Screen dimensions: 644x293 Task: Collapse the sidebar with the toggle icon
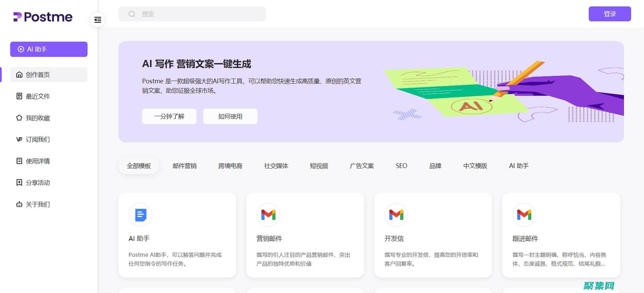click(x=98, y=20)
